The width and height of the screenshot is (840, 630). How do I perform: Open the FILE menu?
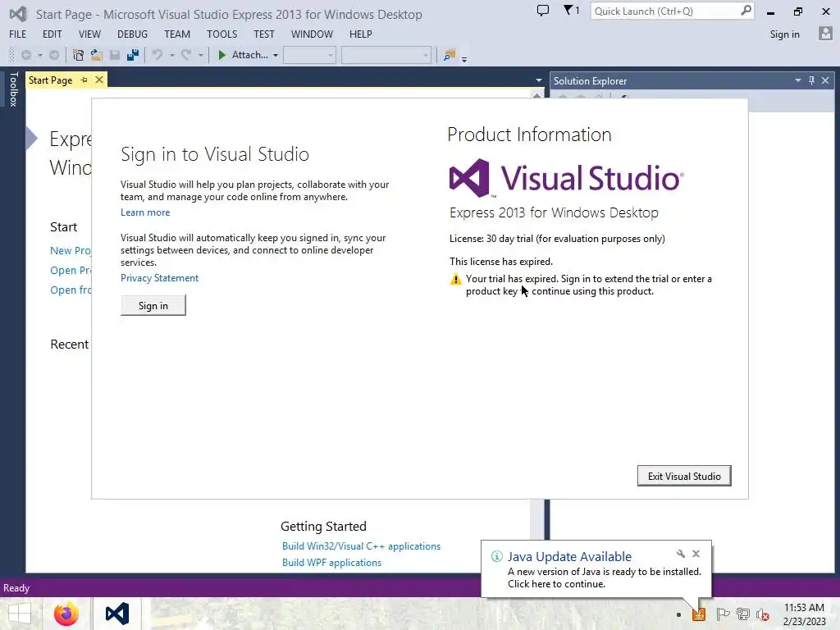pos(18,34)
